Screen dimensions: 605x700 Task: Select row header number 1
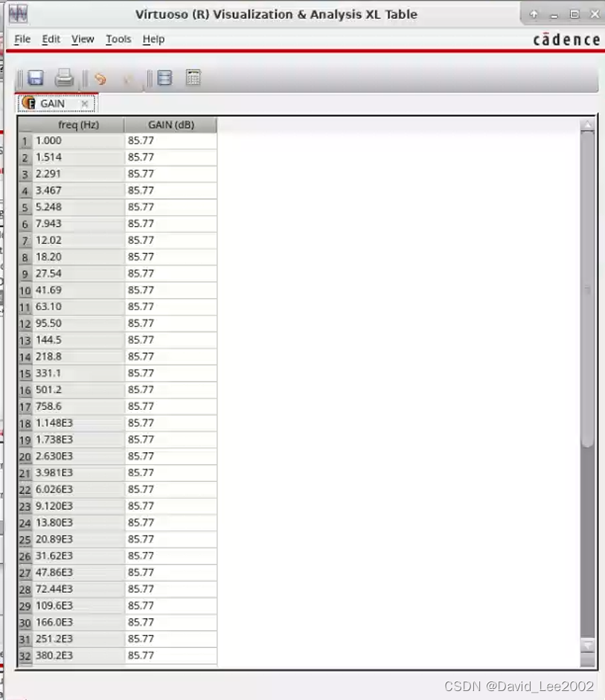25,141
